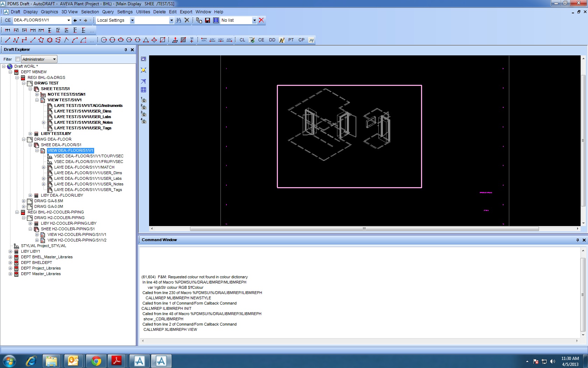Click the canvas vertical scrollbar thumb
Screen dimensions: 588x368
[x=583, y=141]
